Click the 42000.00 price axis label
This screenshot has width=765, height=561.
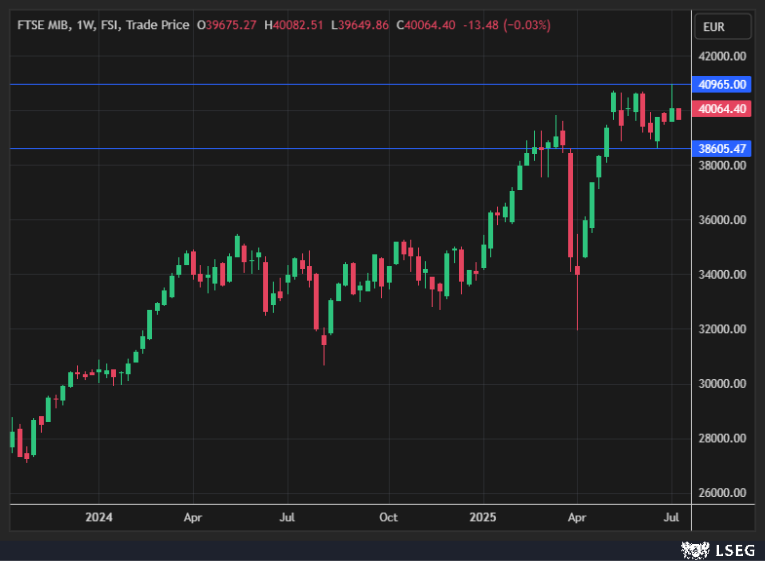[723, 57]
